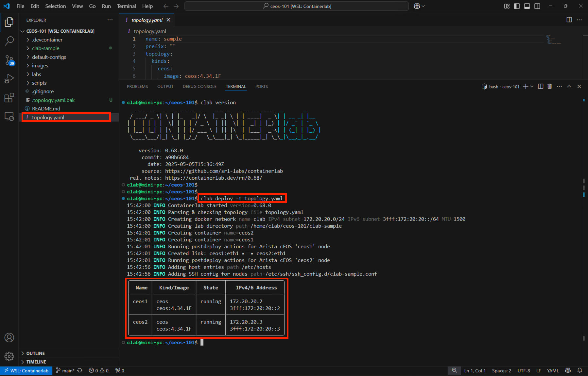The image size is (588, 376).
Task: Click the WSL: Containerlab remote indicator
Action: click(x=26, y=370)
